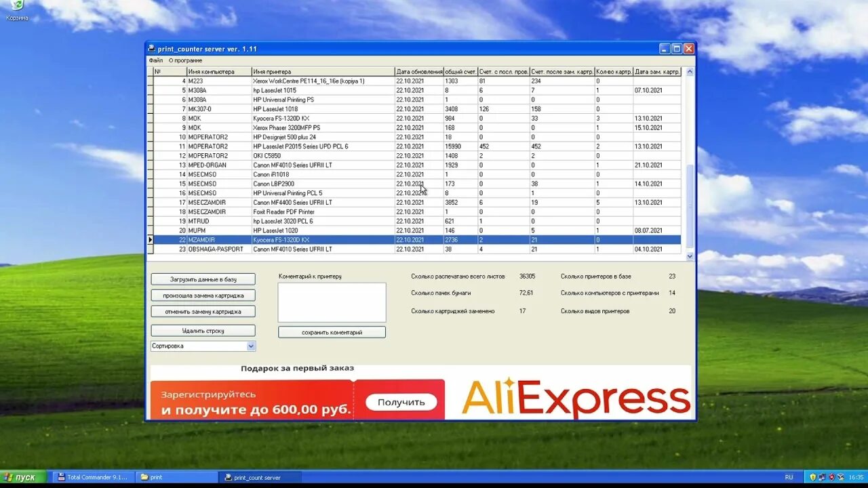The image size is (868, 488).
Task: Click the taskbar clock 16:35
Action: [x=856, y=477]
